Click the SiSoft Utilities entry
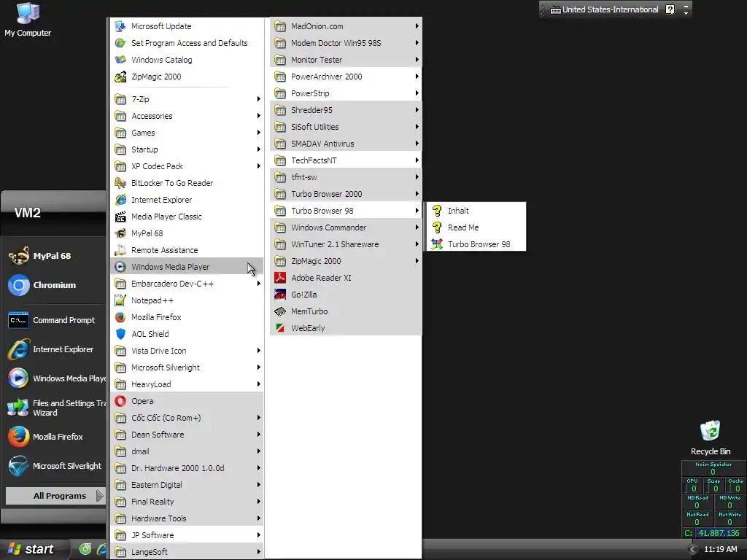 346,127
